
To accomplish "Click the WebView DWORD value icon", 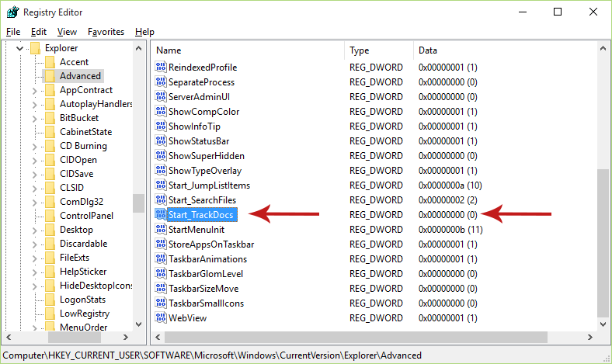I will 161,317.
